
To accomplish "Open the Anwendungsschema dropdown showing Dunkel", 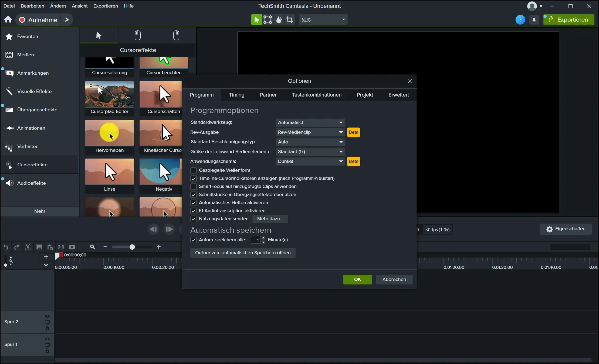I will point(310,161).
